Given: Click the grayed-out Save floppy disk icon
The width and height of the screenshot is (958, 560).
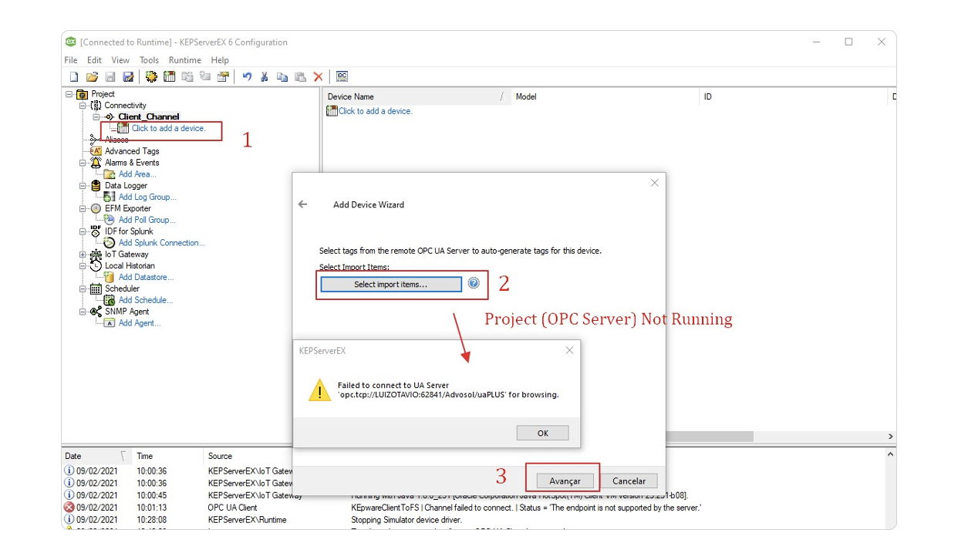Looking at the screenshot, I should (110, 76).
